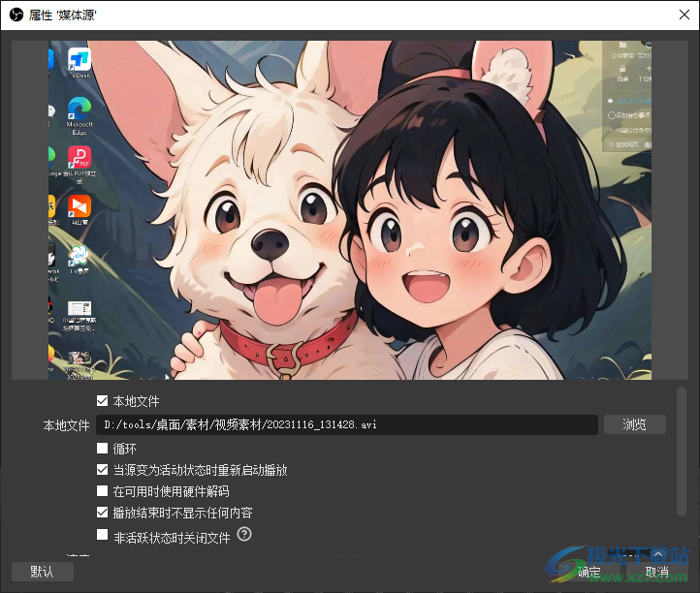Enable 非活跃状态时关闭文件 checkbox
The height and width of the screenshot is (593, 700).
click(102, 534)
